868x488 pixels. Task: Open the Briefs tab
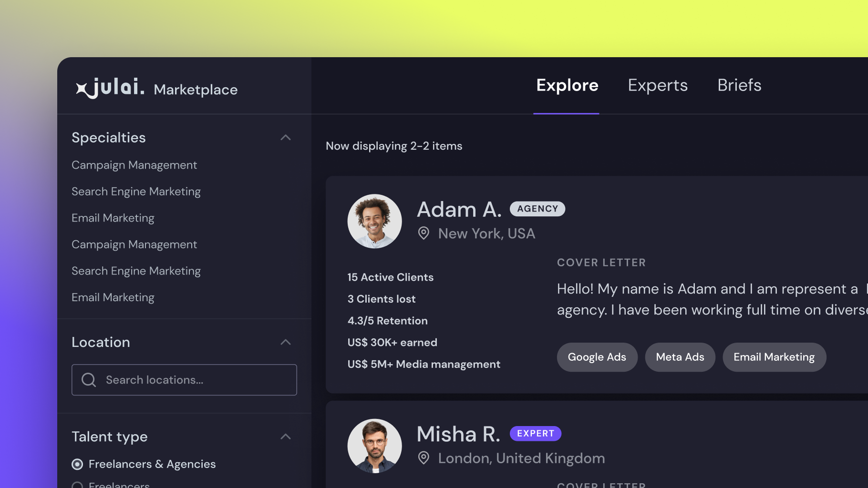tap(739, 85)
